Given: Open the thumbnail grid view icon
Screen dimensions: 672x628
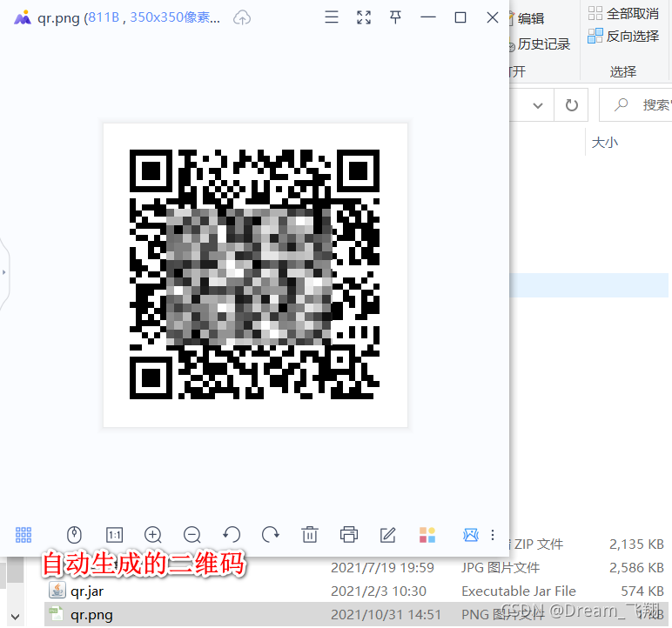Looking at the screenshot, I should click(x=24, y=535).
